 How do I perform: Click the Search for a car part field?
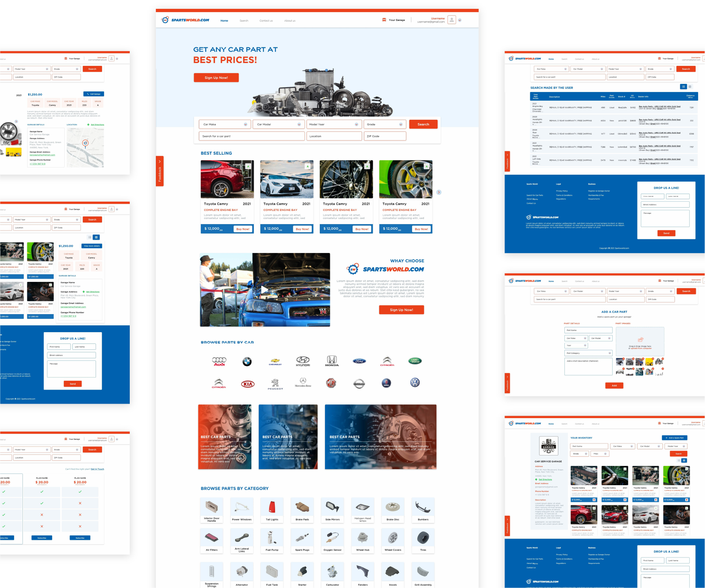(251, 137)
